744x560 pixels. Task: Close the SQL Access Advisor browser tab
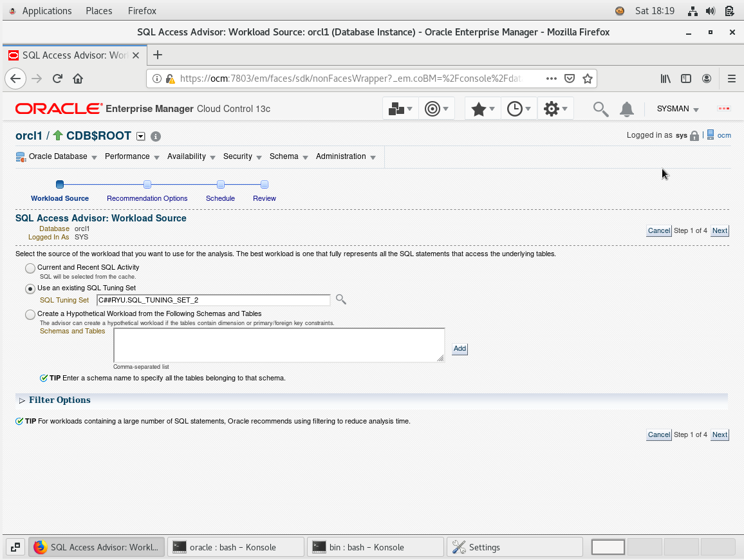136,55
